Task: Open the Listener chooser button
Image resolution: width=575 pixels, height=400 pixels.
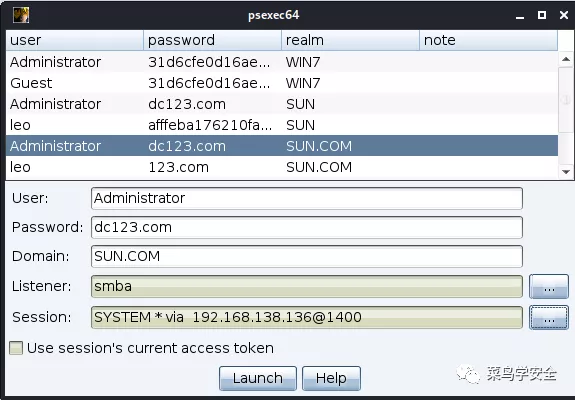Action: (549, 286)
